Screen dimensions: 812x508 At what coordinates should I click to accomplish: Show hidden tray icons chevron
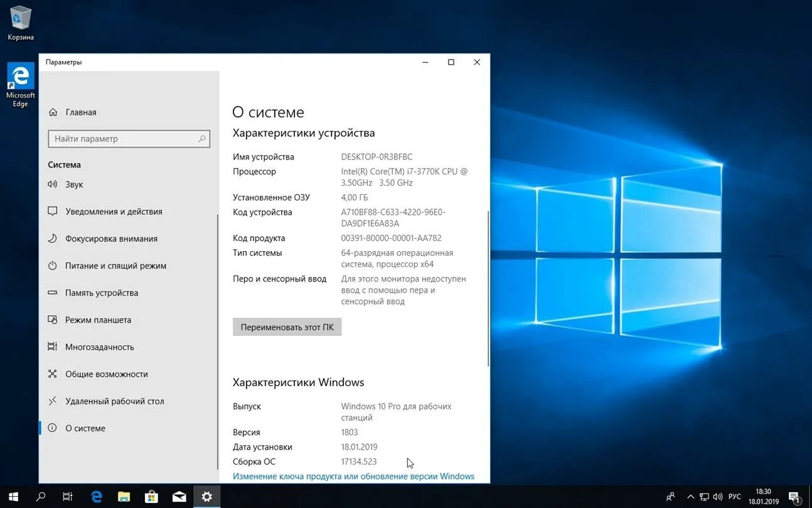coord(691,497)
